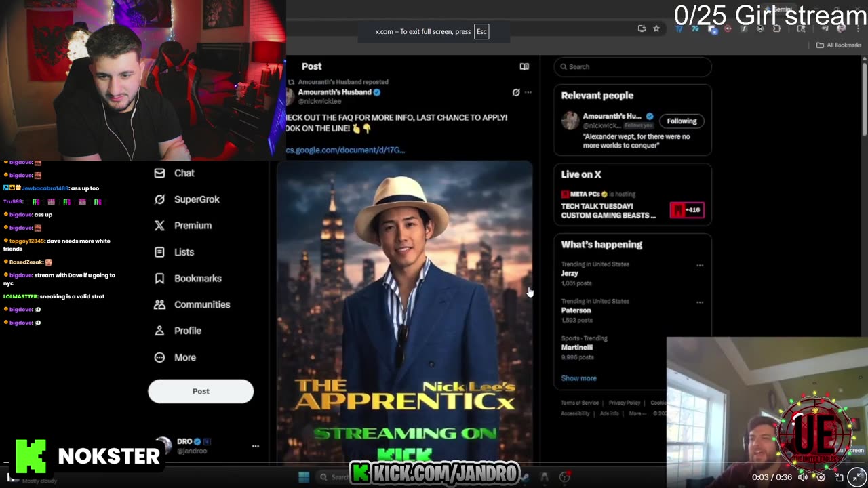Open the browser extensions puzzle icon
This screenshot has width=868, height=488.
[x=776, y=28]
